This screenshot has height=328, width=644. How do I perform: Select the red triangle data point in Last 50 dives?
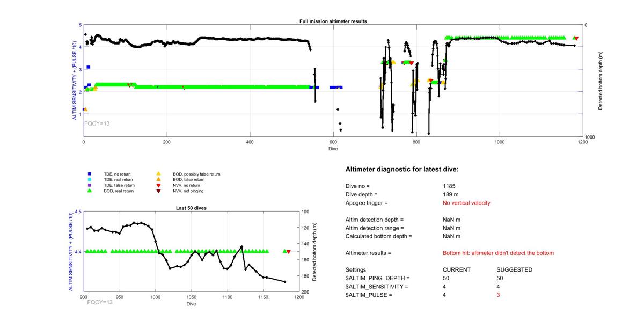(289, 251)
